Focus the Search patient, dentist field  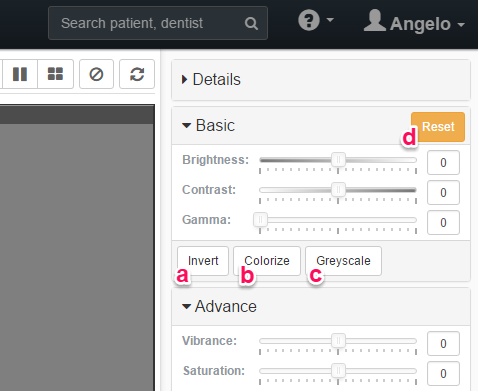[x=158, y=23]
